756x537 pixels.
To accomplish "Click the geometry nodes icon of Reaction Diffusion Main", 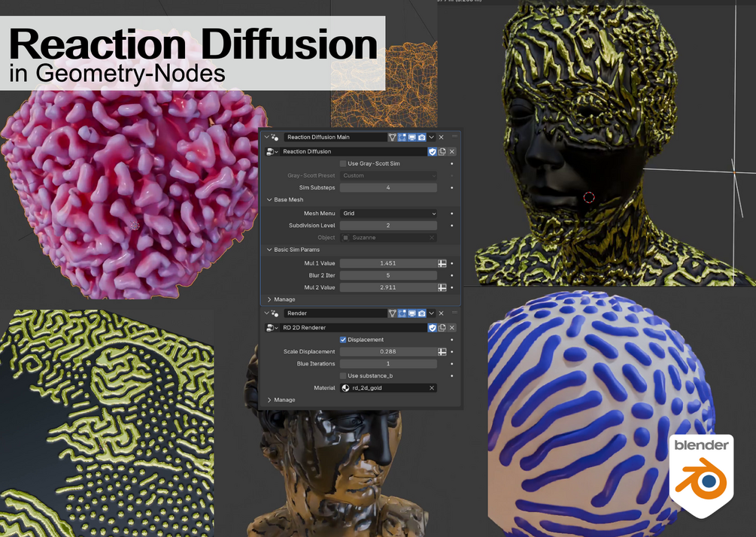I will [275, 138].
